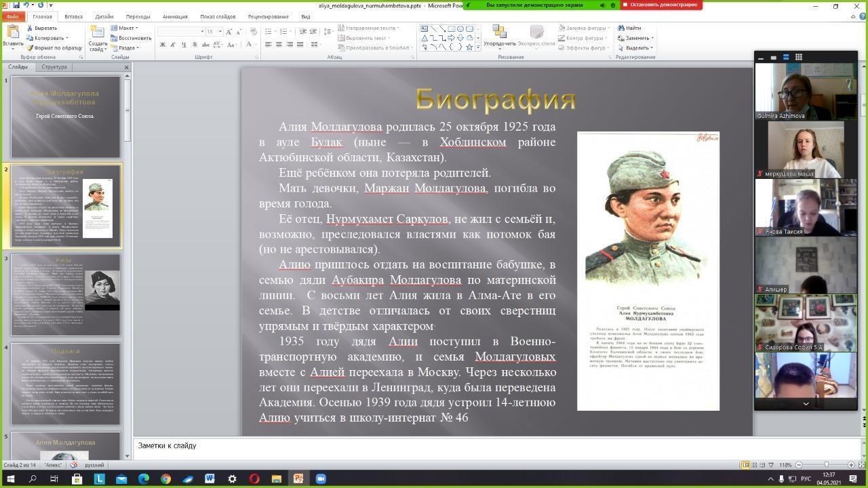Screen dimensions: 868x488
Task: Open the font size dropdown
Action: 220,32
